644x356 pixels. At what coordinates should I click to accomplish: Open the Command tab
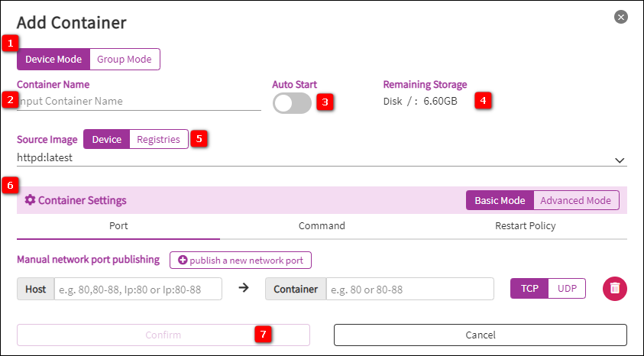pos(322,226)
